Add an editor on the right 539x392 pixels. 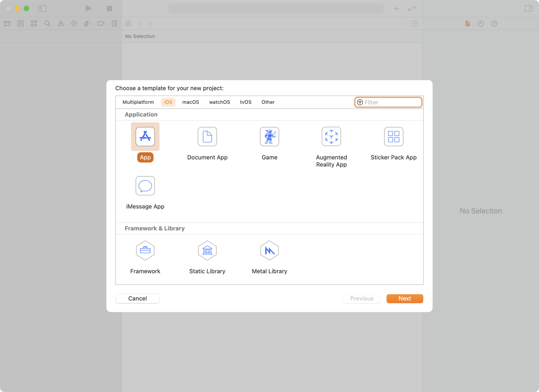(x=415, y=24)
